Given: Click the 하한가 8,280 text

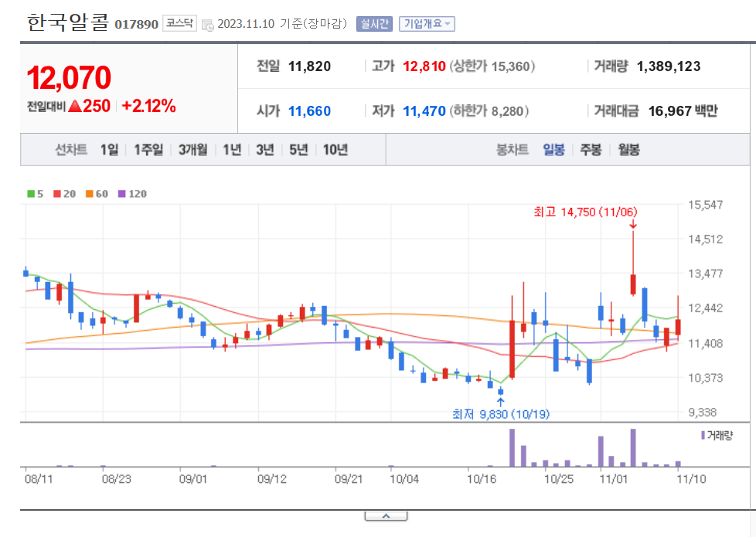Looking at the screenshot, I should [489, 111].
